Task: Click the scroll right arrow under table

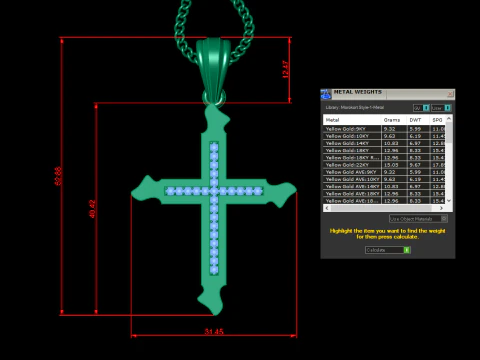Action: click(441, 208)
